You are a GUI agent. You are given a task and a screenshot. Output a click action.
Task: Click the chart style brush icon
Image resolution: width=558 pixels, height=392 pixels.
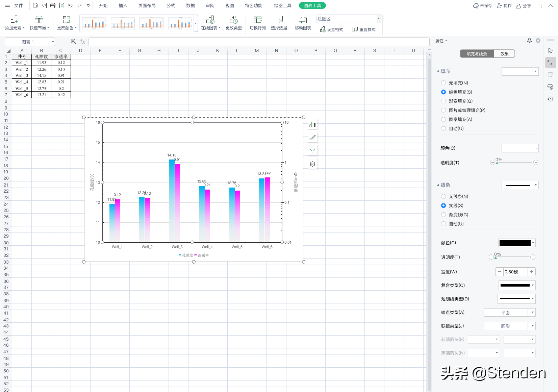click(312, 138)
